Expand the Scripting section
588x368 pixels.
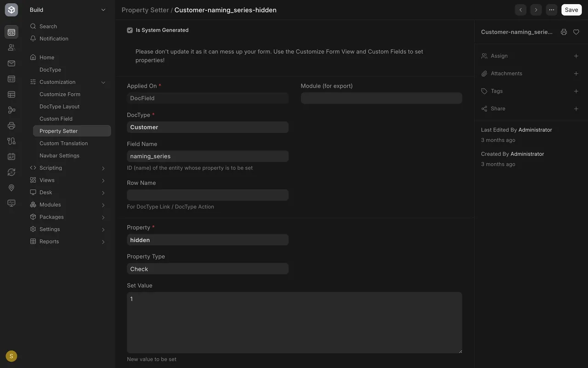tap(103, 168)
